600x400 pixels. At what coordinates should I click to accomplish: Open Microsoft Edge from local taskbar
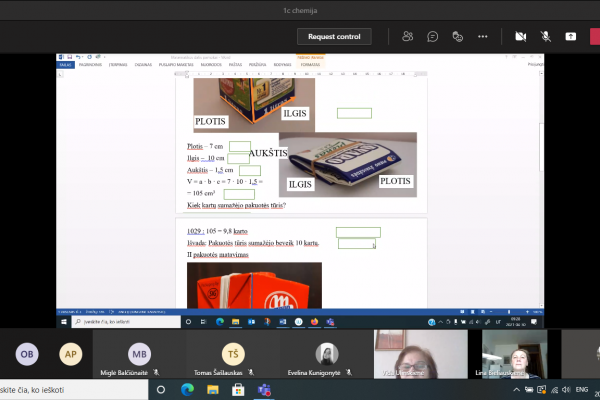(x=187, y=390)
